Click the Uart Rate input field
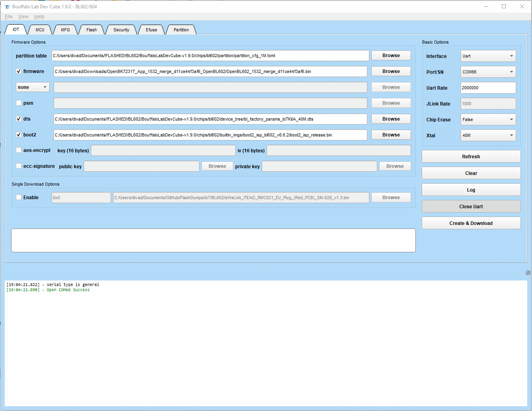Screen dimensions: 532x411 pyautogui.click(x=488, y=88)
